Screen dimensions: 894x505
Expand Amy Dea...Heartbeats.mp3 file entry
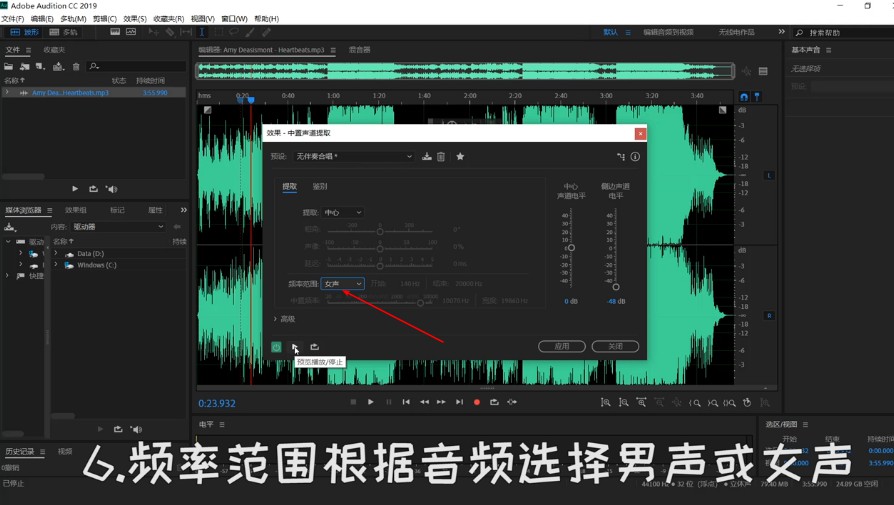7,92
